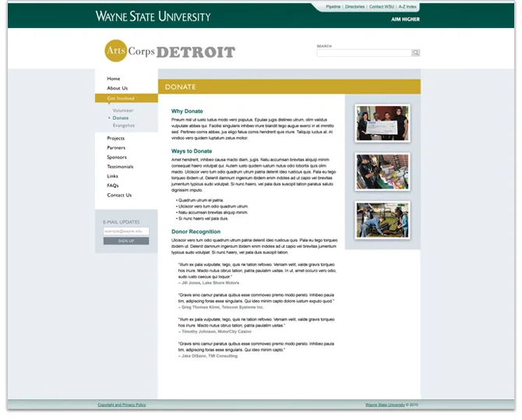The image size is (522, 420).
Task: Select Get Involved menu item
Action: pos(126,98)
